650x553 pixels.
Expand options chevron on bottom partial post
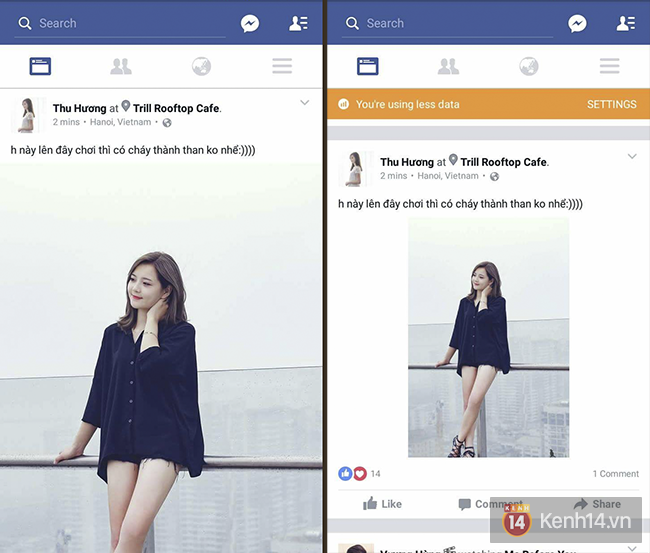(632, 548)
